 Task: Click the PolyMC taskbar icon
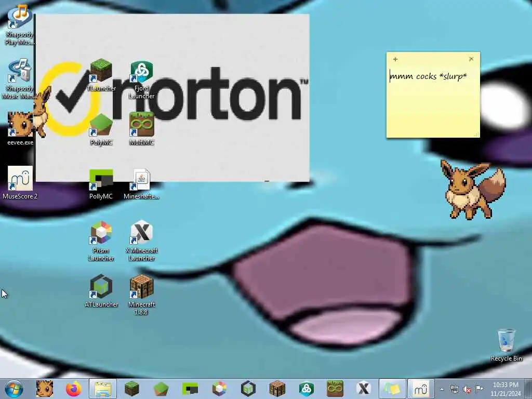(161, 389)
